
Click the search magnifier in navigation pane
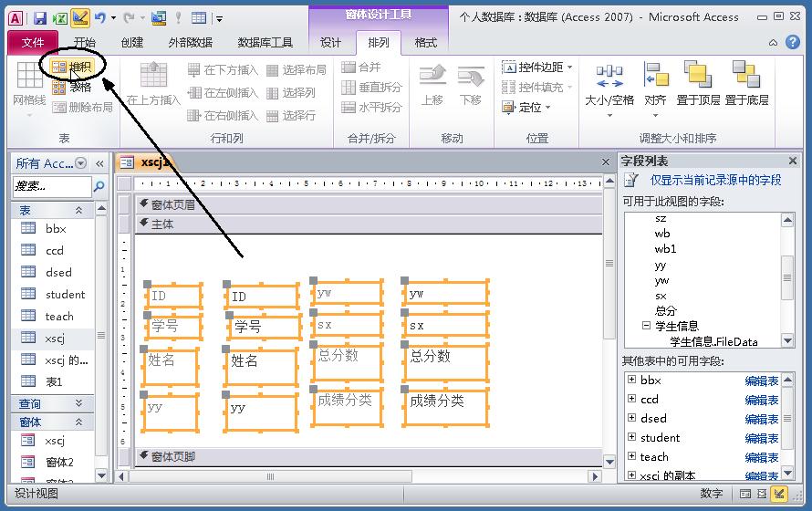pyautogui.click(x=99, y=186)
